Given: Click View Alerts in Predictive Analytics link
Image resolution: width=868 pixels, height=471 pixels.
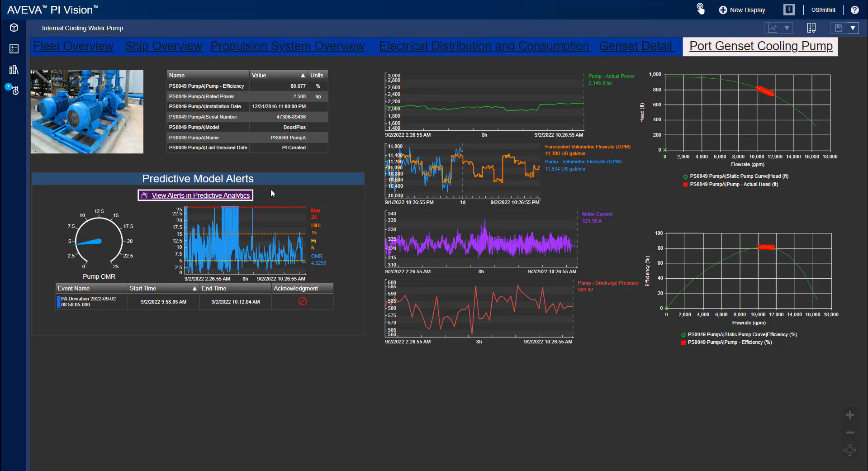Looking at the screenshot, I should (x=195, y=195).
